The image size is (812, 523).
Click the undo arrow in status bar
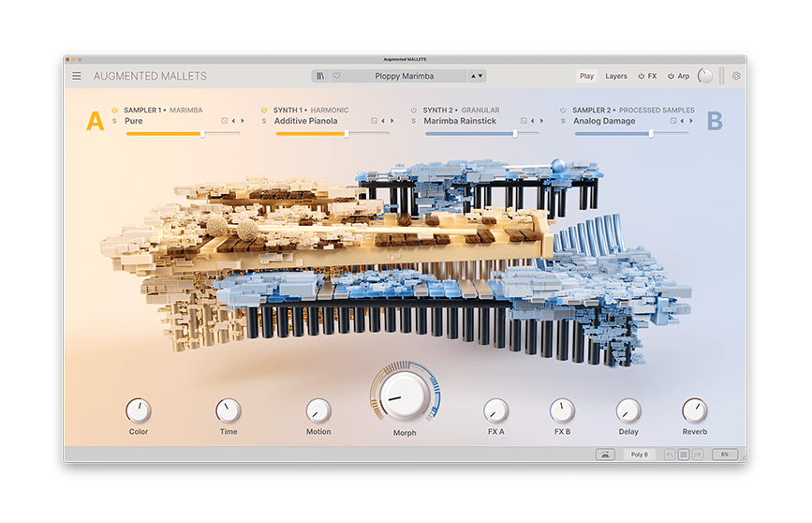pyautogui.click(x=670, y=455)
